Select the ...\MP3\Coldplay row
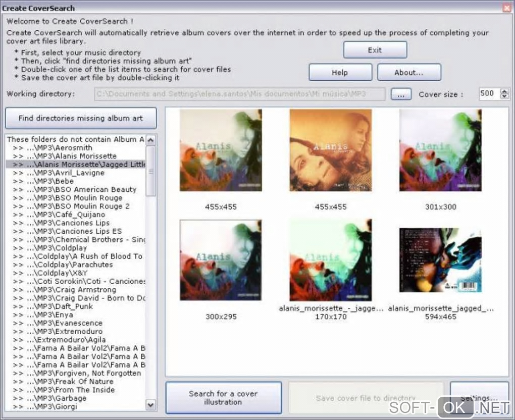The height and width of the screenshot is (420, 515). click(76, 248)
